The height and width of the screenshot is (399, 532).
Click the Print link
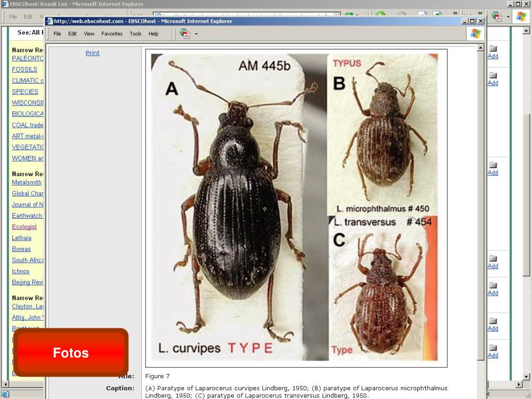pyautogui.click(x=92, y=53)
